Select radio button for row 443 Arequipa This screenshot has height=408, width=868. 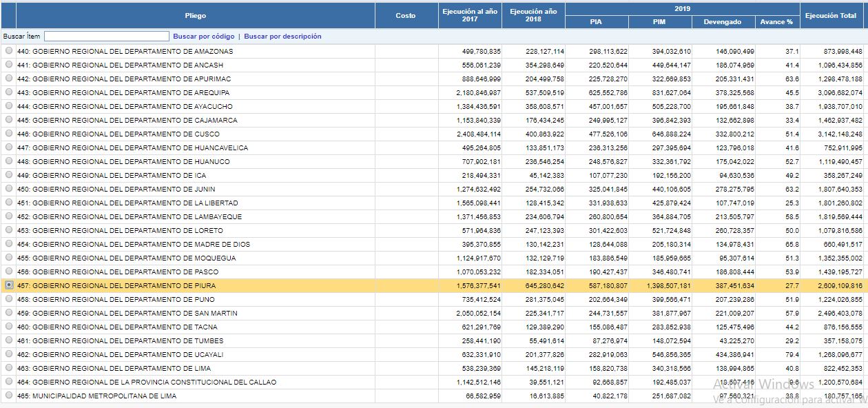pos(8,92)
